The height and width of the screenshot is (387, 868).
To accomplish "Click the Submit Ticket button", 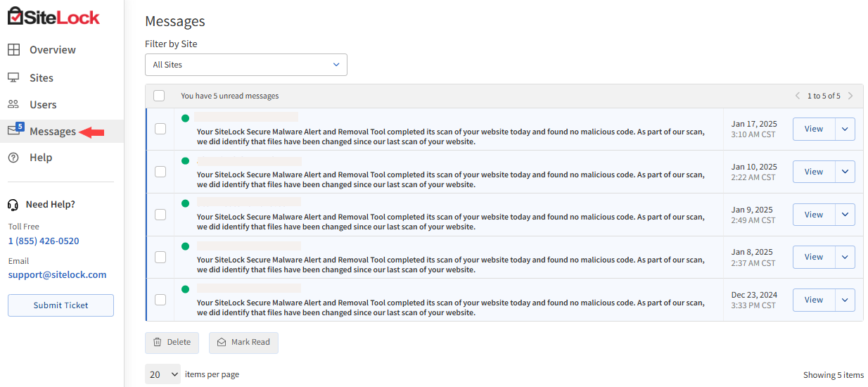I will point(60,305).
